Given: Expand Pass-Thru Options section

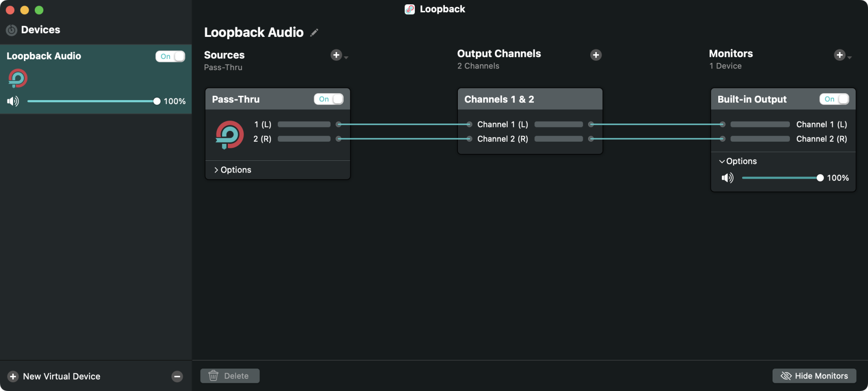Looking at the screenshot, I should (x=233, y=170).
